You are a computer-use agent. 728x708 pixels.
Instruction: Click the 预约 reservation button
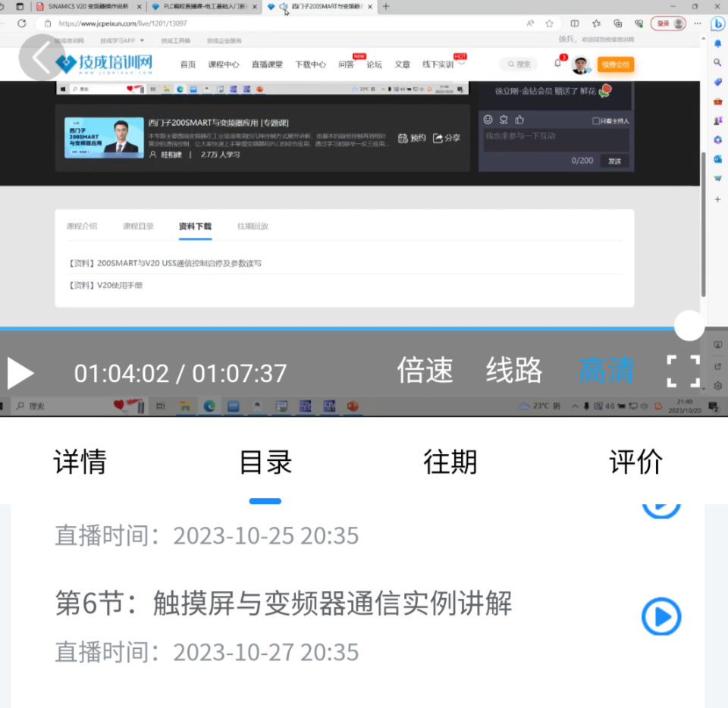coord(412,138)
